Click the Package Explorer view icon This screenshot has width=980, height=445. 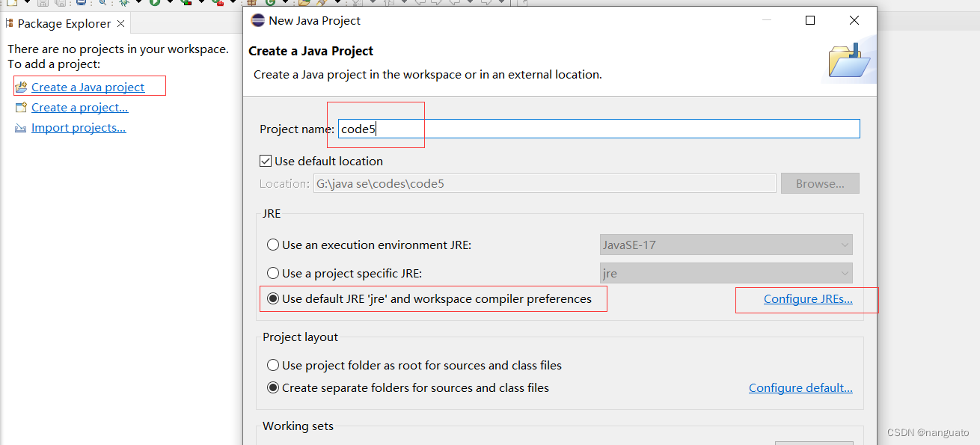[9, 24]
